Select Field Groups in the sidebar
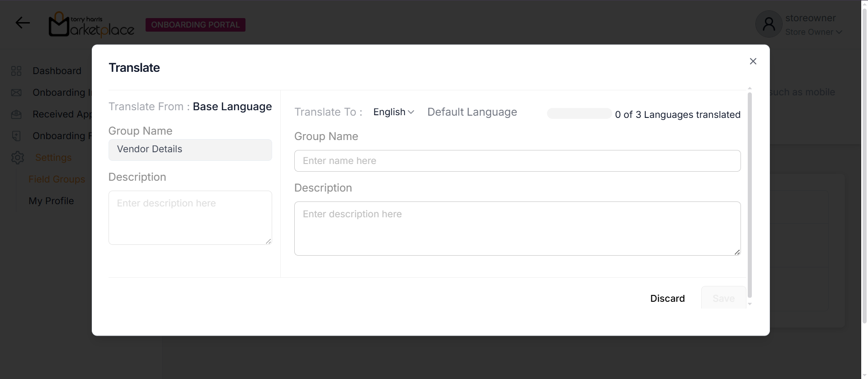 pos(57,179)
